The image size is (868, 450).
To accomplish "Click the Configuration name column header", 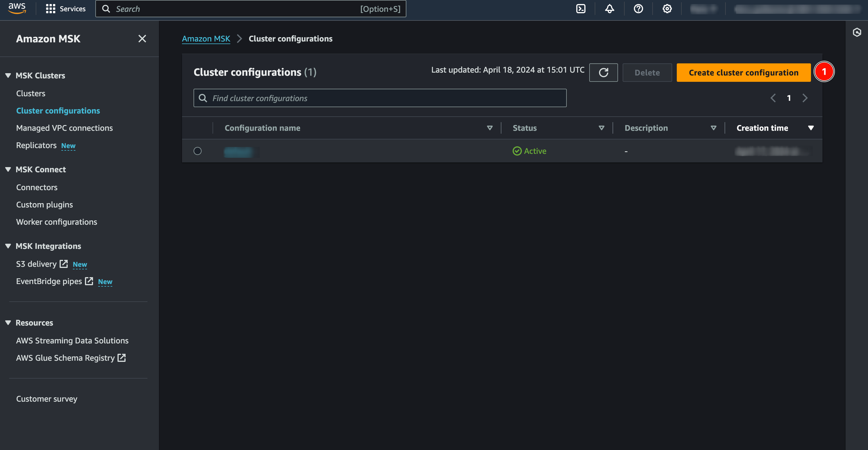I will [263, 128].
